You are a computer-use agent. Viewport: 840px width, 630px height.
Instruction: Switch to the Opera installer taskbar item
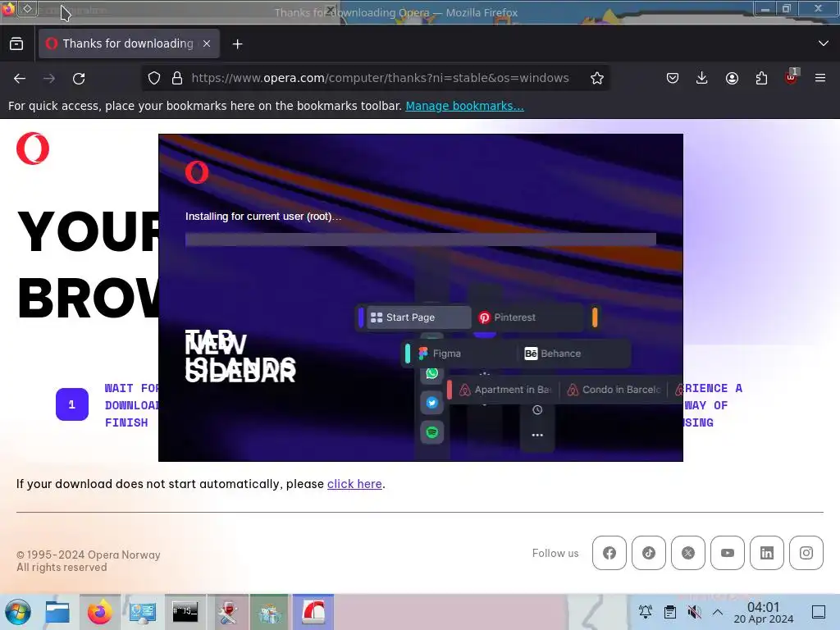click(x=313, y=612)
